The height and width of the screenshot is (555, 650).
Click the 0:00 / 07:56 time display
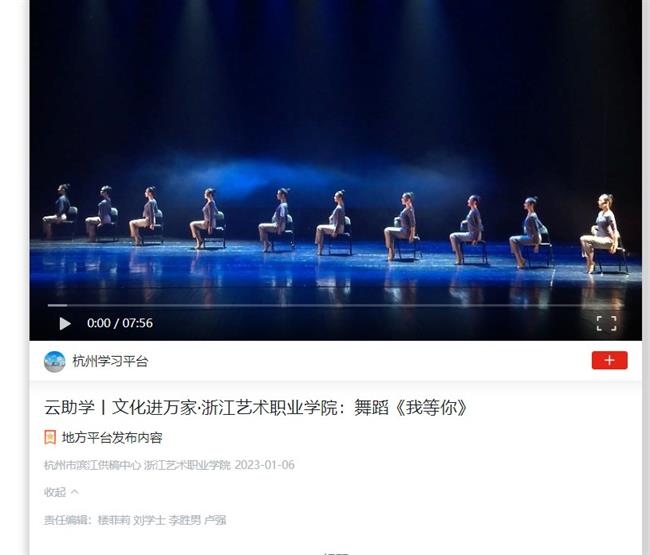point(120,323)
